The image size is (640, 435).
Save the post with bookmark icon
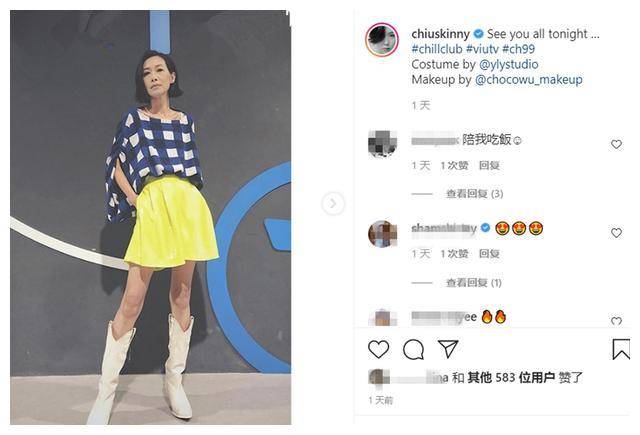pyautogui.click(x=621, y=349)
